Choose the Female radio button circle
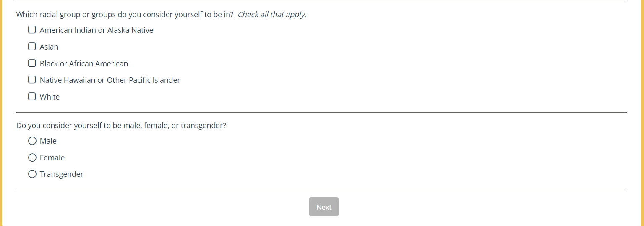The width and height of the screenshot is (644, 226). 32,158
